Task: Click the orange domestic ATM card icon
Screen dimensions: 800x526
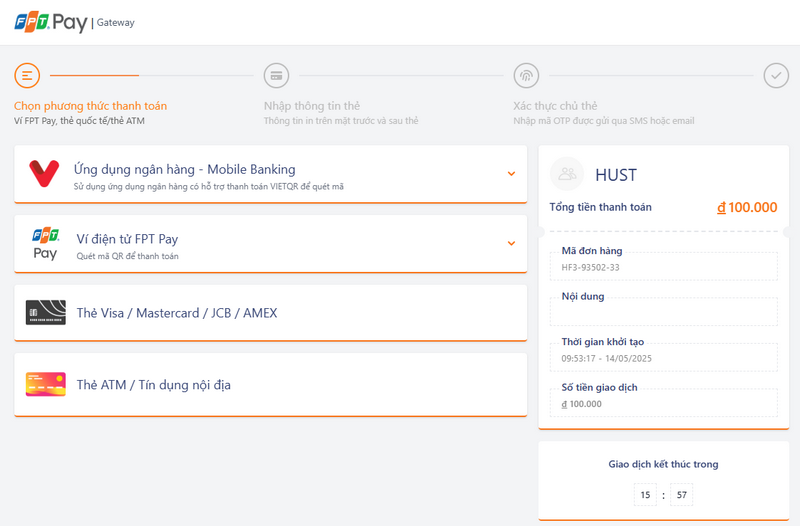Action: (45, 384)
